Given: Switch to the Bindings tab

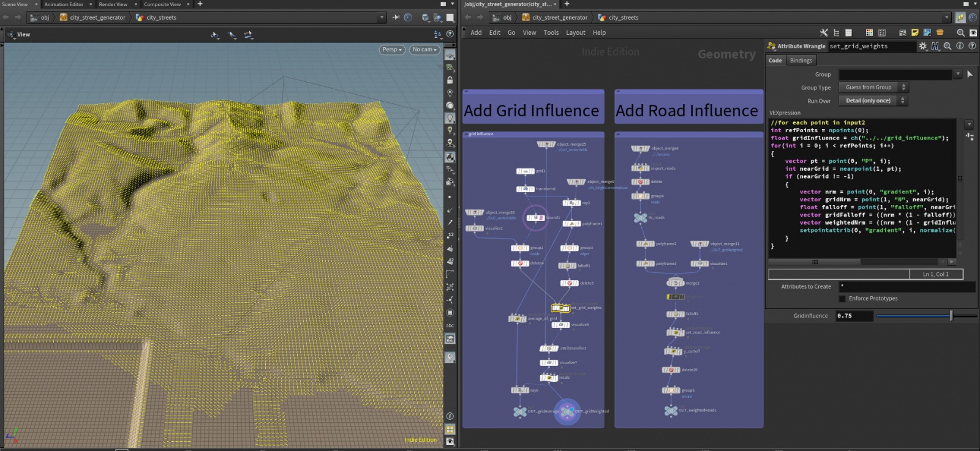Looking at the screenshot, I should (x=801, y=61).
